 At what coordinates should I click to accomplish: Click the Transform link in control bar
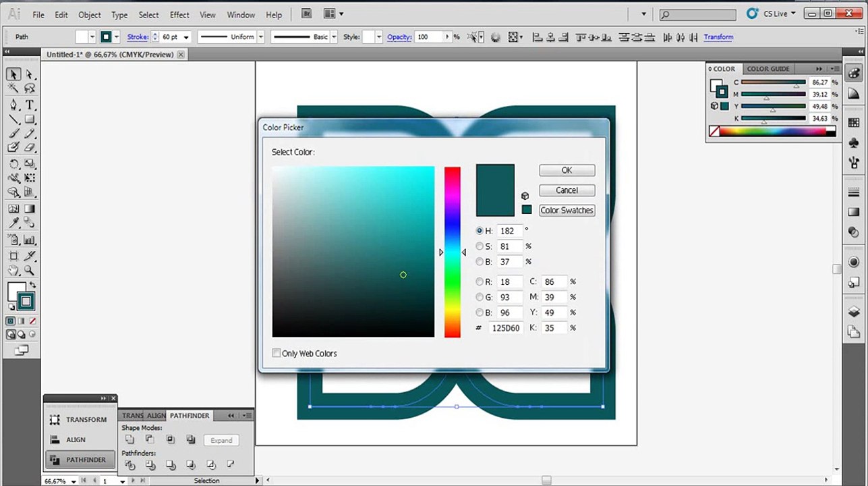pyautogui.click(x=718, y=37)
